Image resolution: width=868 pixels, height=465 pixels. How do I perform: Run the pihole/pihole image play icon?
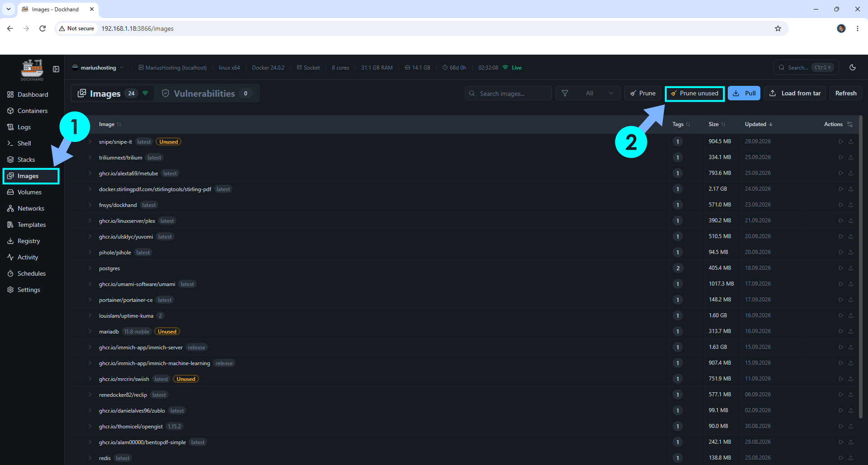coord(841,252)
